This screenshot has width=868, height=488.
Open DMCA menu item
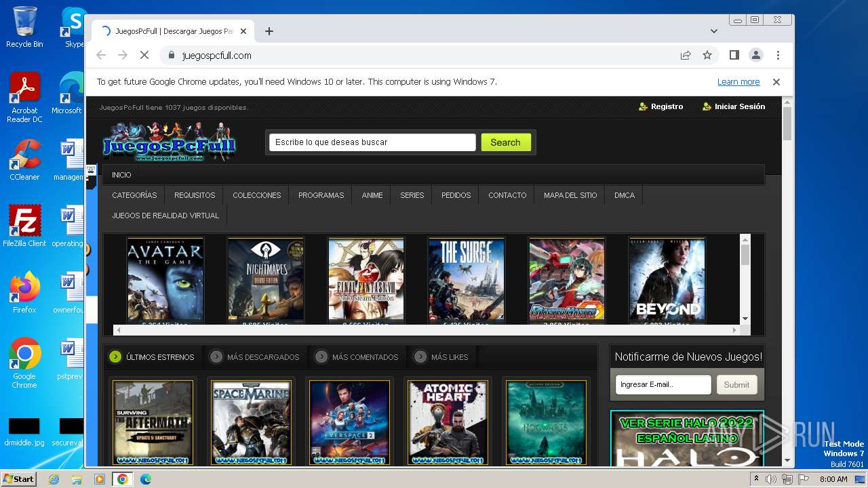(x=625, y=195)
